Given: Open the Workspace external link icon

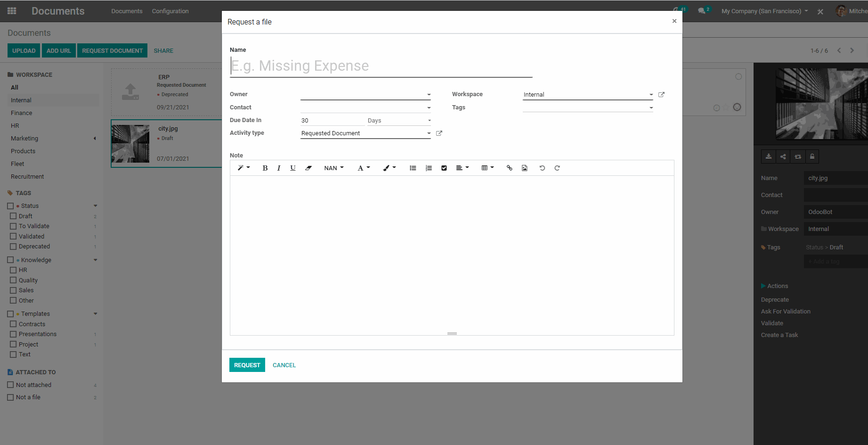Looking at the screenshot, I should pyautogui.click(x=661, y=95).
